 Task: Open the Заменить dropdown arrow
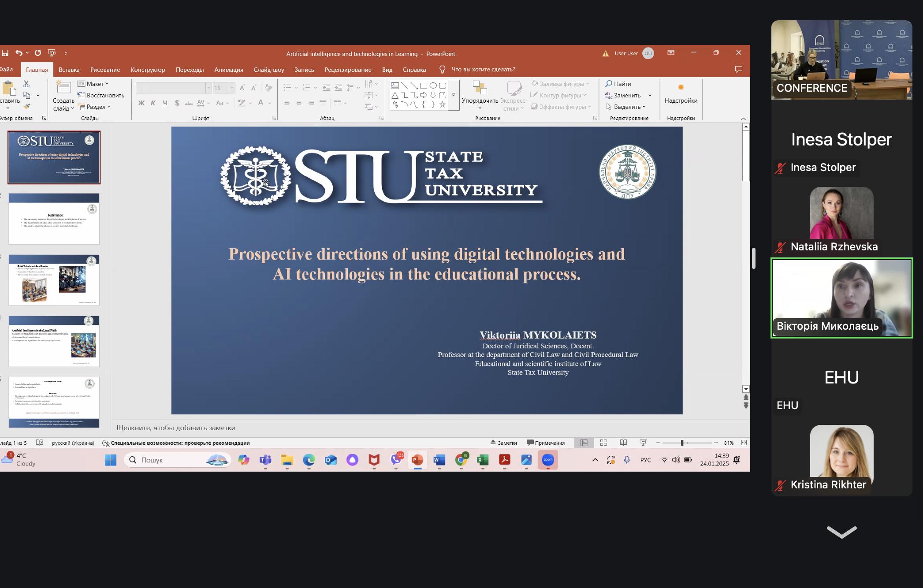[x=650, y=95]
